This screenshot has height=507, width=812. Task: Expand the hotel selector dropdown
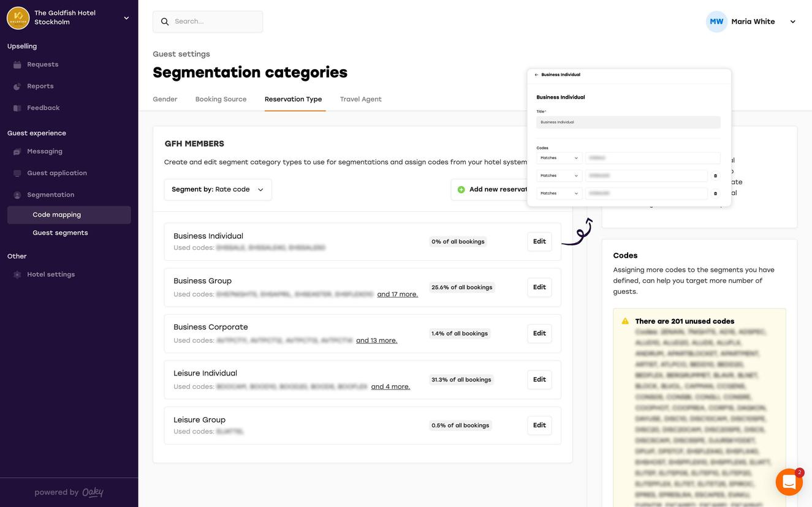point(126,18)
